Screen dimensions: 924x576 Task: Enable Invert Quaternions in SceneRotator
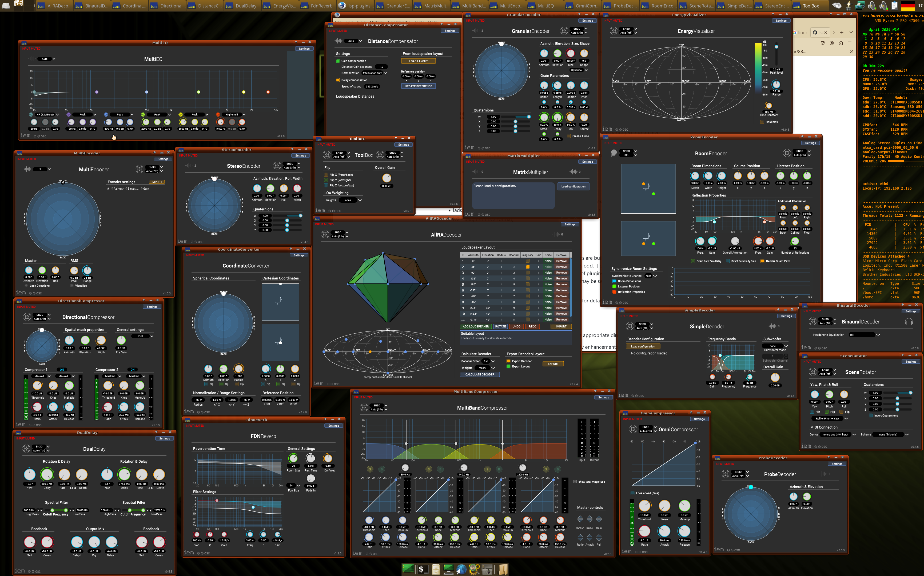tap(871, 416)
